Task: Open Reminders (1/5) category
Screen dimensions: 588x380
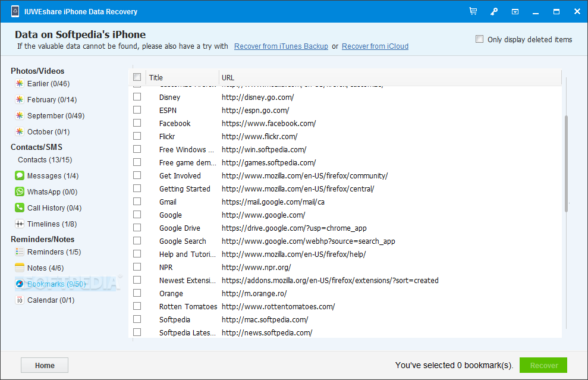Action: pyautogui.click(x=54, y=252)
